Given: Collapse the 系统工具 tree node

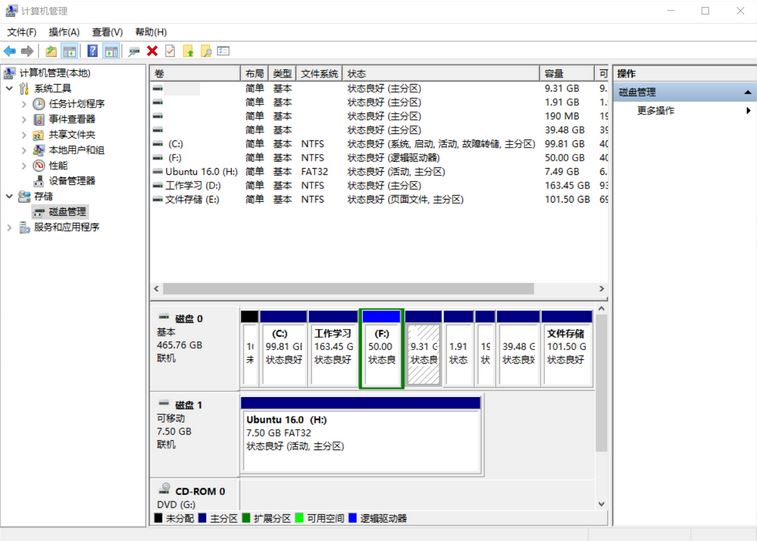Looking at the screenshot, I should 9,89.
